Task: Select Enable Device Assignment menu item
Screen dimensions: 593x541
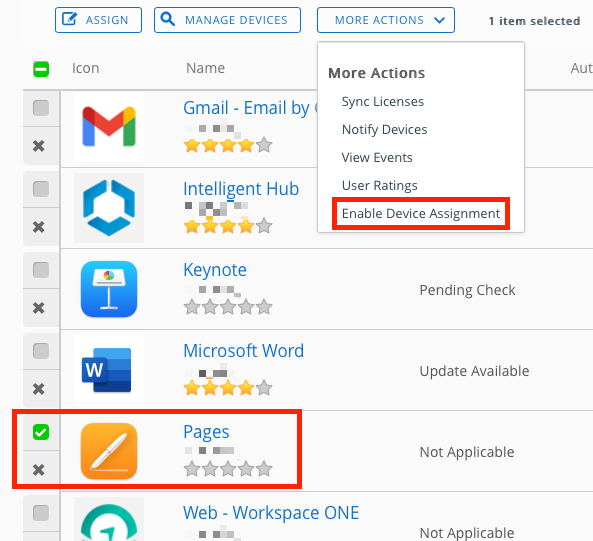Action: 421,213
